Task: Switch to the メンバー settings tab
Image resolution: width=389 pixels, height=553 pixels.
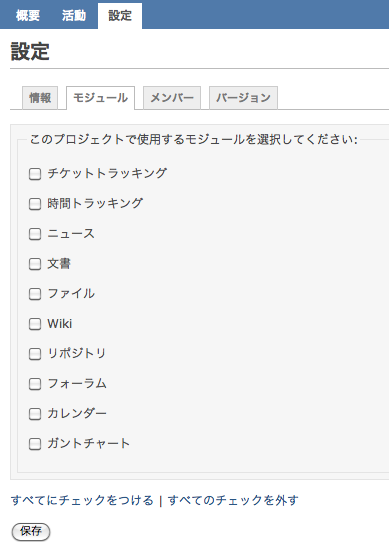Action: [x=172, y=98]
